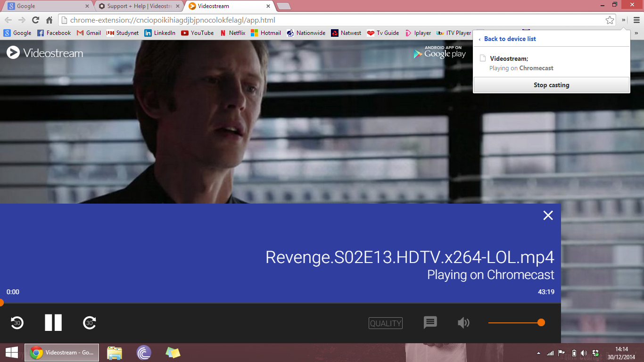This screenshot has height=362, width=644.
Task: Open Sticky Notes from the taskbar
Action: pos(173,353)
